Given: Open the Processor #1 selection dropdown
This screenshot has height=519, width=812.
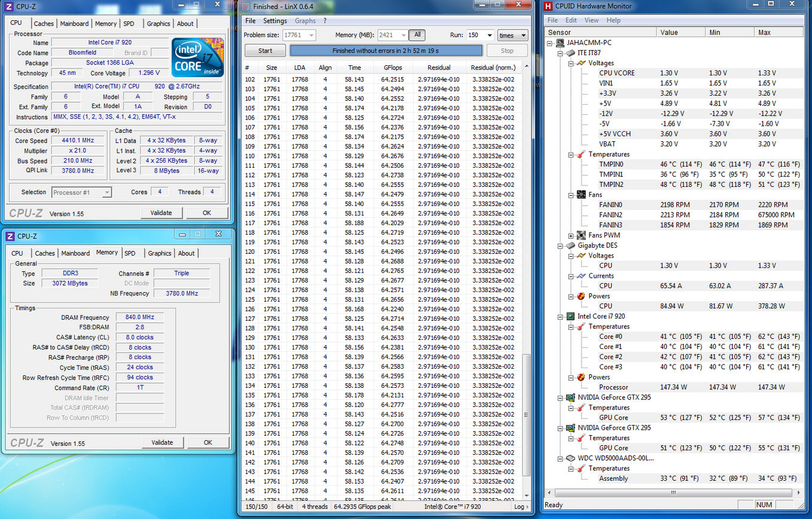Looking at the screenshot, I should coord(81,192).
